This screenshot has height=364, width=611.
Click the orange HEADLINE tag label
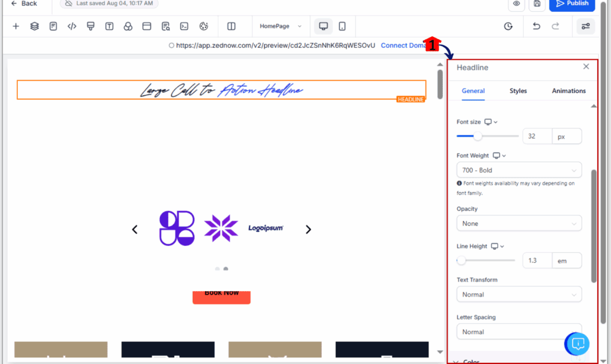pyautogui.click(x=411, y=100)
